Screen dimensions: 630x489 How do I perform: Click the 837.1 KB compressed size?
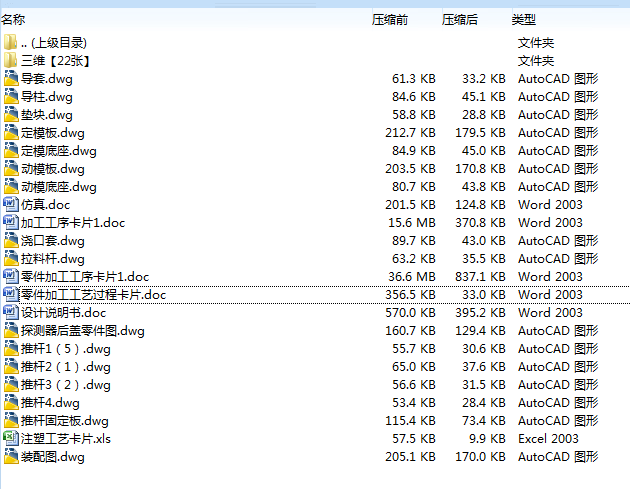480,277
